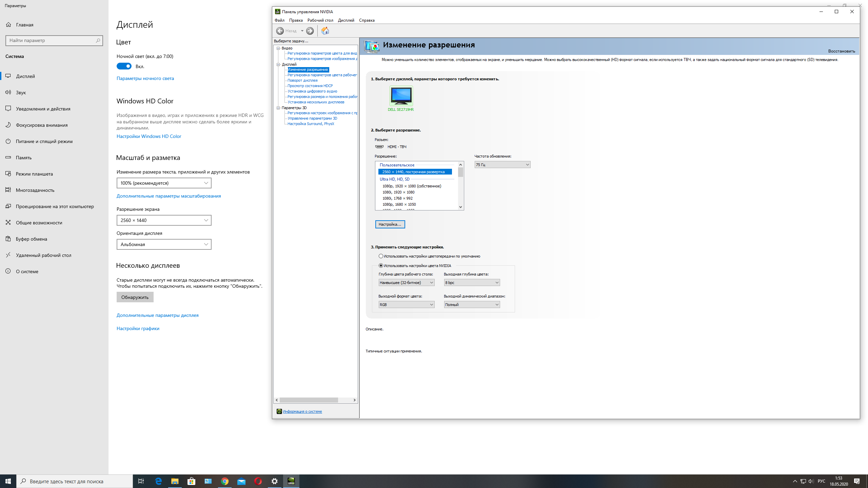
Task: Collapse the Параметры 3D tree node
Action: (278, 108)
